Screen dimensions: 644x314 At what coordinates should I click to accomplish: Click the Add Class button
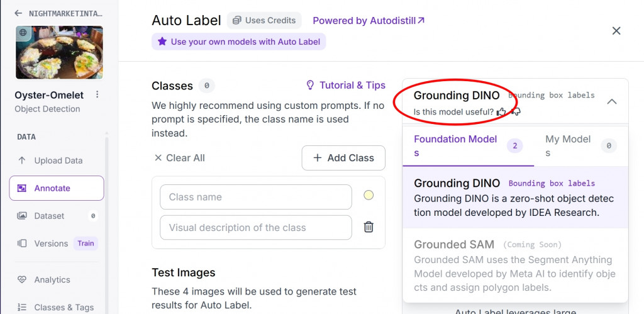click(x=343, y=158)
